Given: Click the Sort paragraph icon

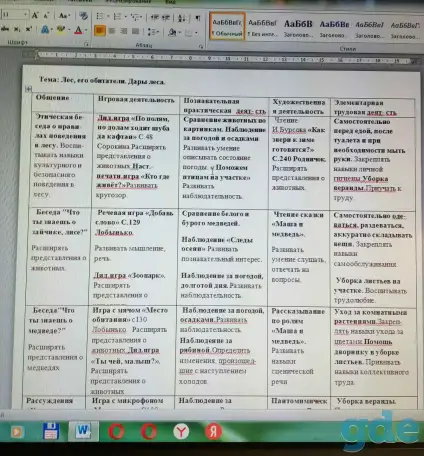Looking at the screenshot, I should (181, 18).
